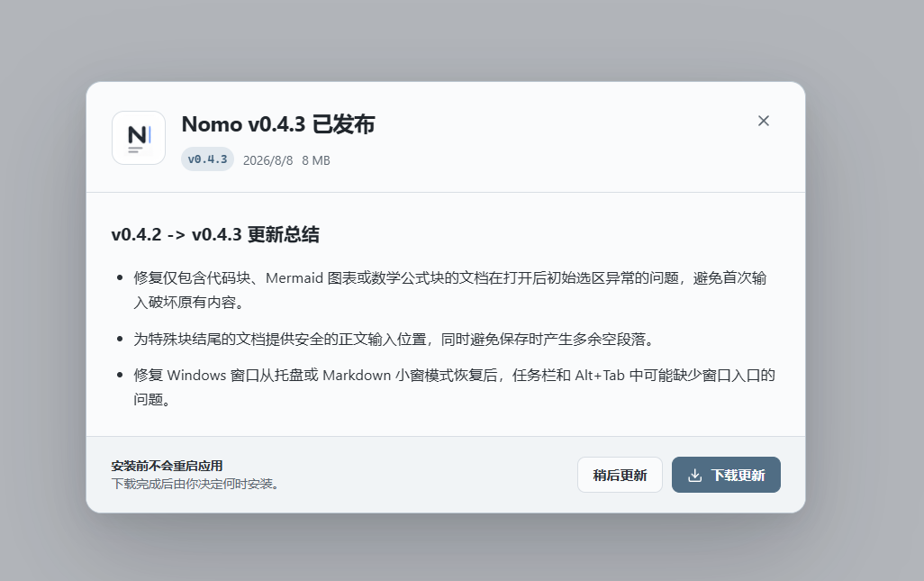Click the 8 MB file size label

click(x=316, y=160)
